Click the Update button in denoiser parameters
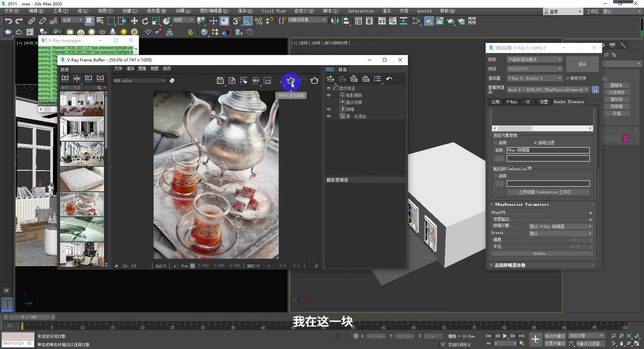Viewport: 644px width, 349px height. [541, 253]
